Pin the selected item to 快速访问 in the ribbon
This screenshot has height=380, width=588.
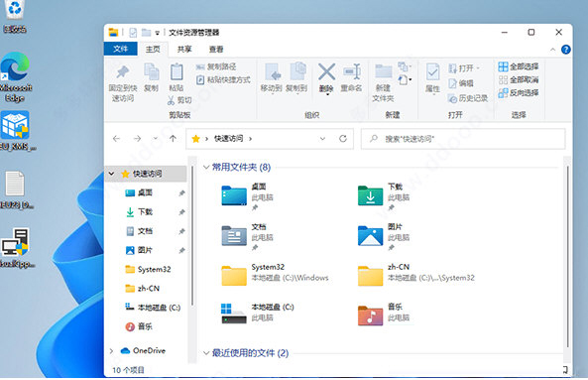(123, 83)
